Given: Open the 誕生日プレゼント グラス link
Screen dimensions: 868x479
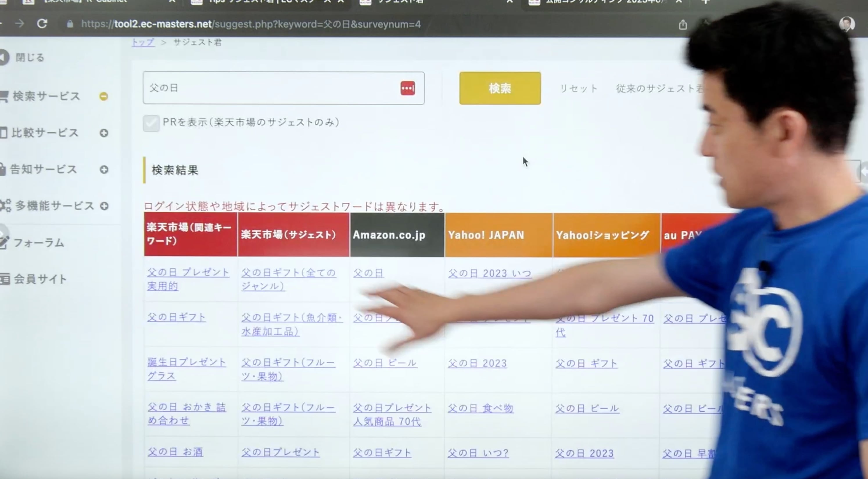Looking at the screenshot, I should point(187,369).
